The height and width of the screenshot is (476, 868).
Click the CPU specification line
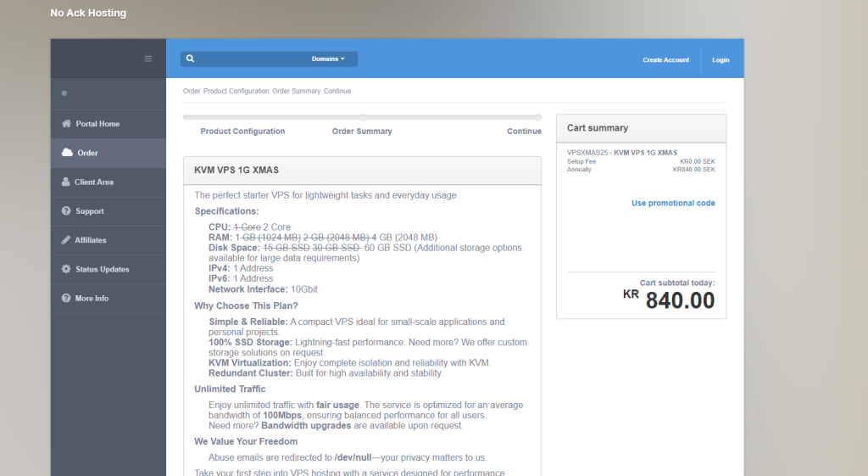click(250, 227)
